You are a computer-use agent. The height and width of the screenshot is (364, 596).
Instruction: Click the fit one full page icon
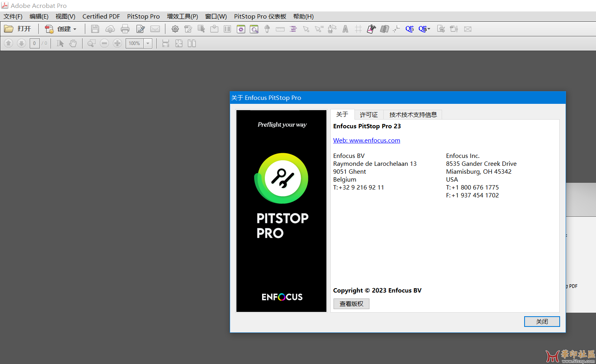179,43
